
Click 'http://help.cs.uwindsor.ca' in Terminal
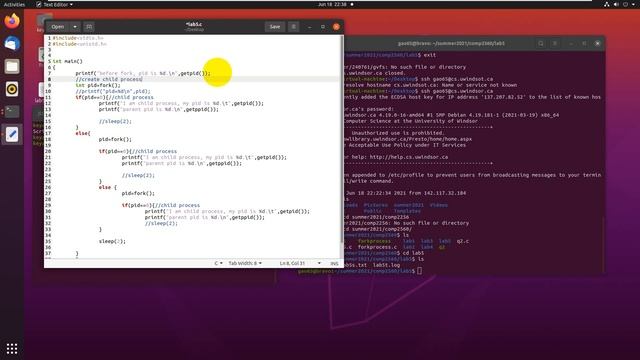[x=409, y=157]
